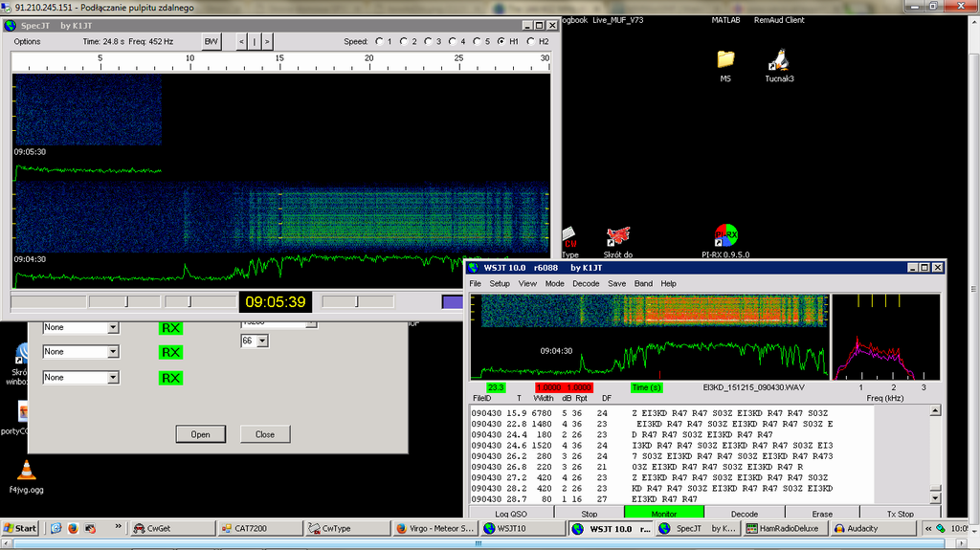
Task: Select H1 speed radio in SpecJT
Action: [501, 41]
